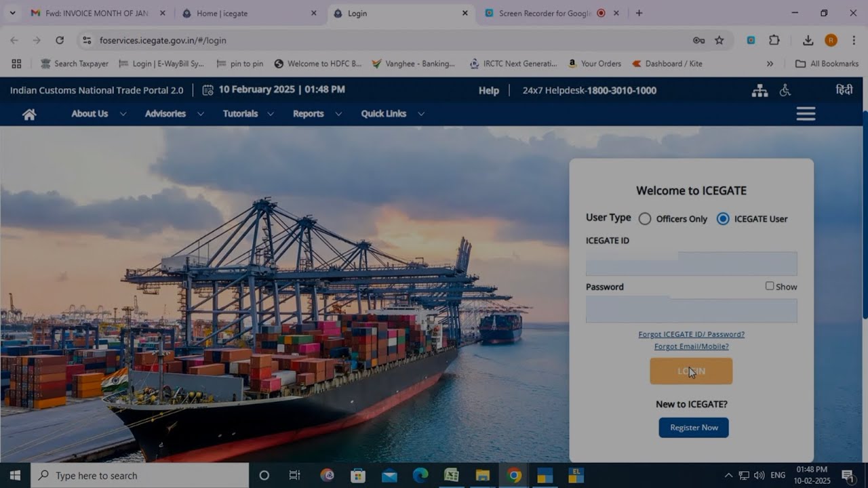
Task: Tick the Show password checkbox
Action: tap(770, 286)
